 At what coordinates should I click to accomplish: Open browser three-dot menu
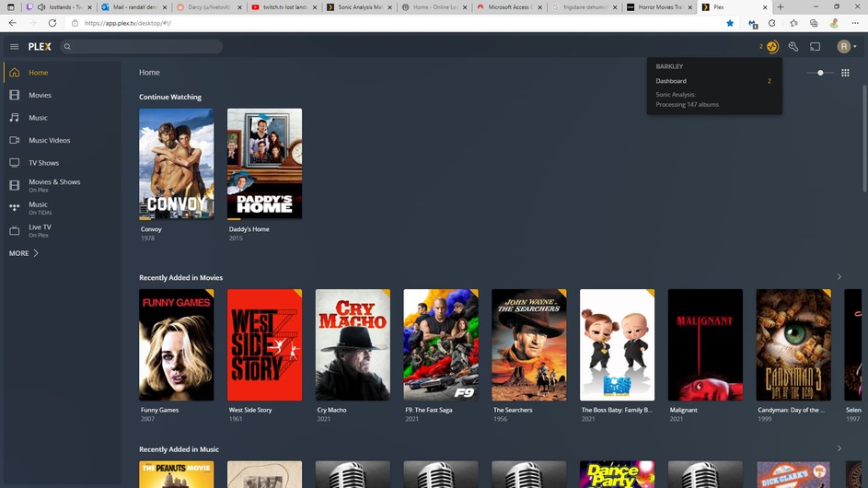pyautogui.click(x=855, y=23)
